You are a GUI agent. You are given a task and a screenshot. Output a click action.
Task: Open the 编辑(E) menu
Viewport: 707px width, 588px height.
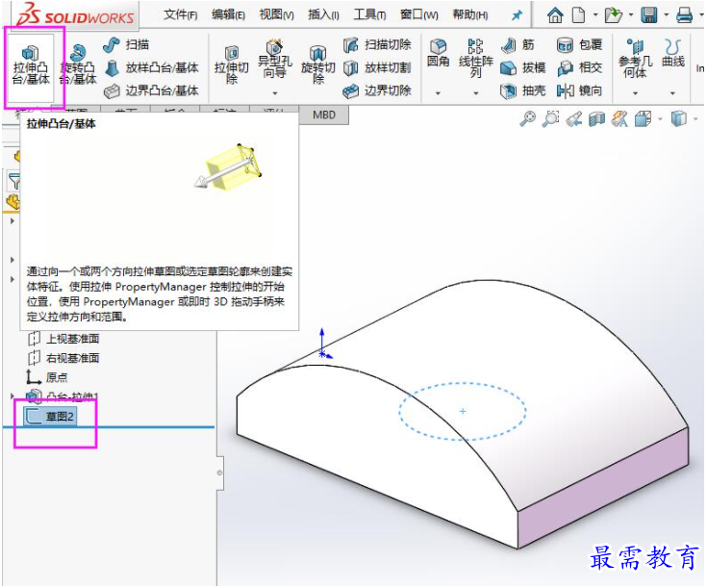pos(228,14)
